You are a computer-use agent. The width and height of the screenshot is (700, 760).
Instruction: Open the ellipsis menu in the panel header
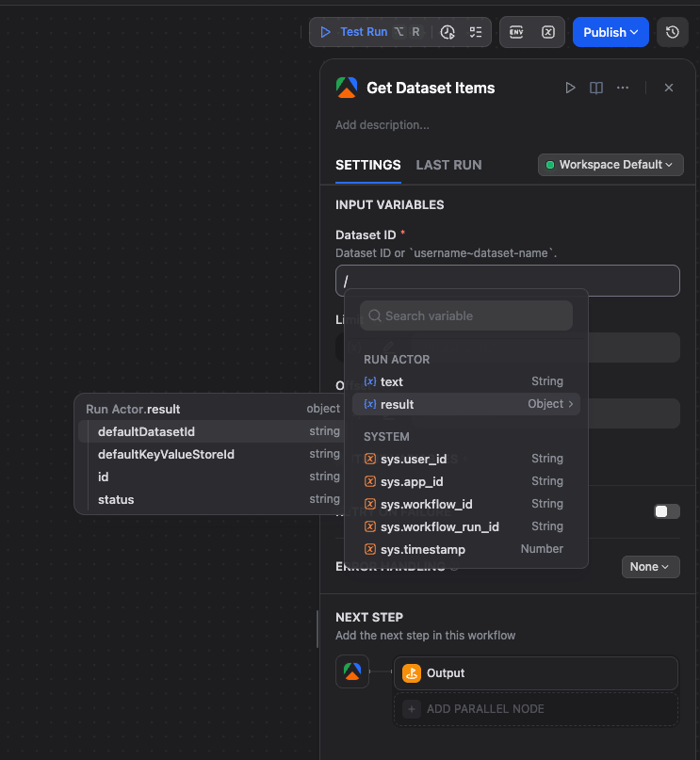[621, 87]
